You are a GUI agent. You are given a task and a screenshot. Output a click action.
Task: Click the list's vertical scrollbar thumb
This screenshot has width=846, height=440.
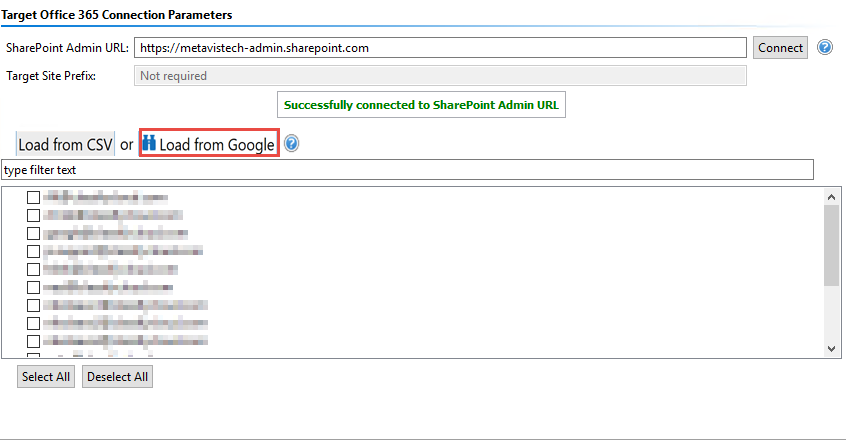(x=831, y=245)
